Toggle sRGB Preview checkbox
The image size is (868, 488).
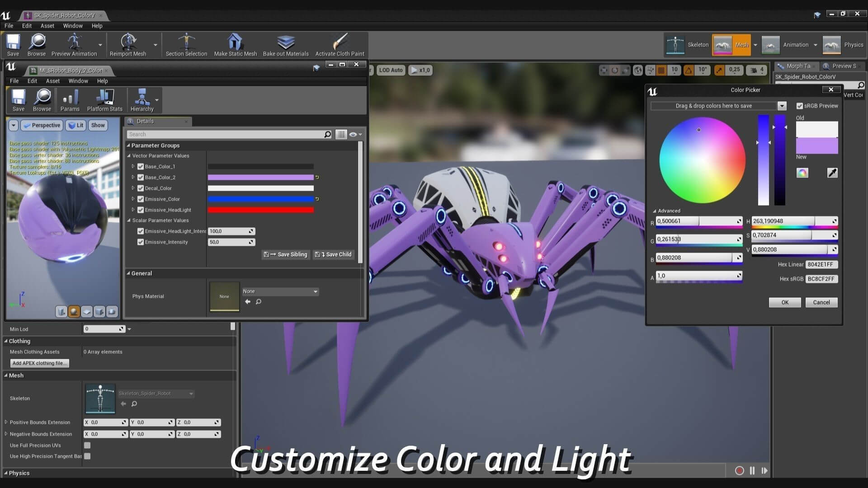(x=799, y=106)
